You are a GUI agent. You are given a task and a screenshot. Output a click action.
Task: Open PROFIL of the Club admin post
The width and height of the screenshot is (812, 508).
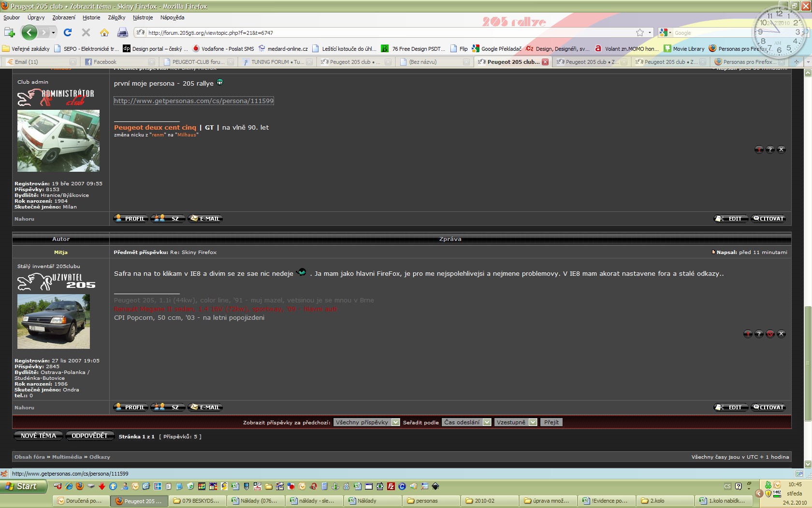tap(130, 219)
